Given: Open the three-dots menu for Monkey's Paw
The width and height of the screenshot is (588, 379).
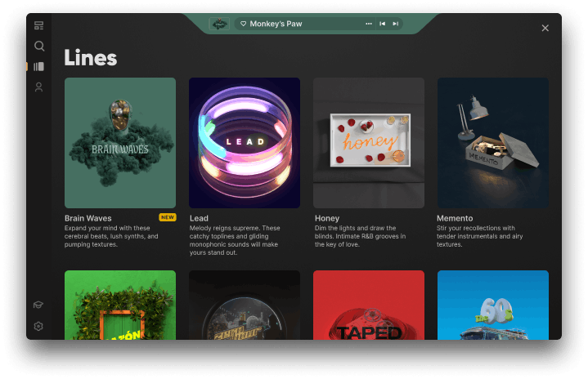Looking at the screenshot, I should point(369,24).
